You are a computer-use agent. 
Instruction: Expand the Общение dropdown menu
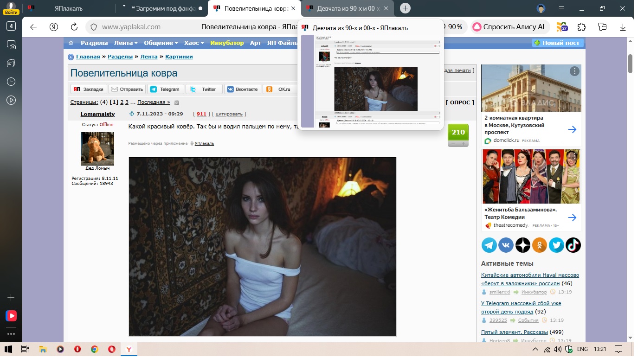(x=161, y=43)
